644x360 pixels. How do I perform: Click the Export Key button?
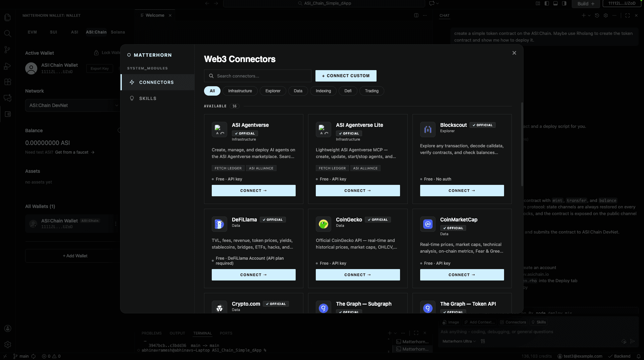click(x=100, y=68)
